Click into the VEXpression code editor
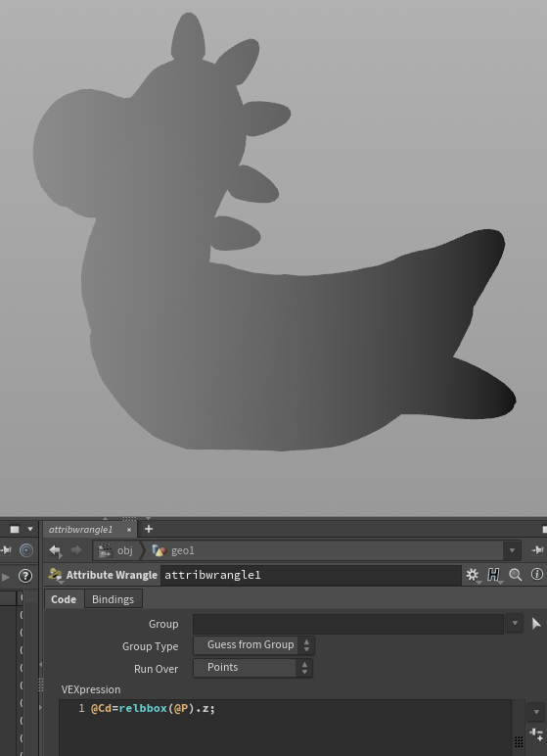 285,728
